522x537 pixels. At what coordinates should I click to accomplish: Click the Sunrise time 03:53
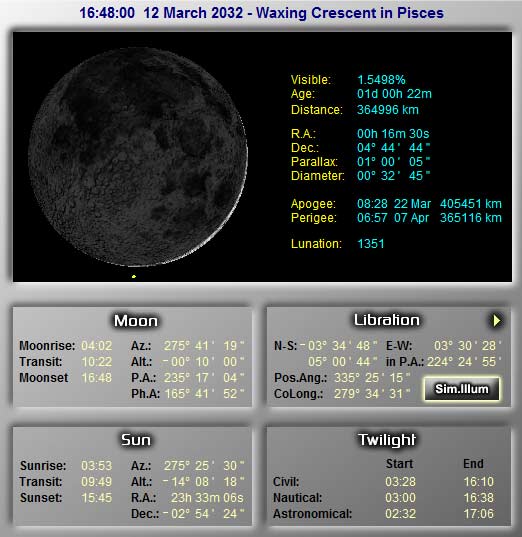97,466
